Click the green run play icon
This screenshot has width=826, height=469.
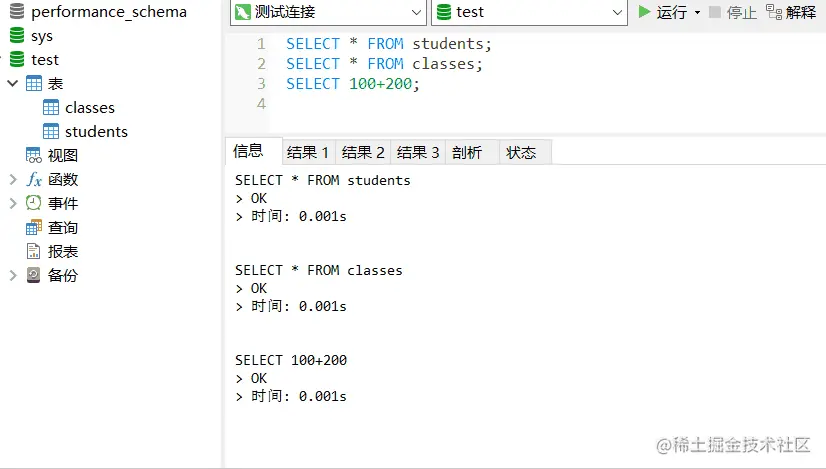click(644, 12)
